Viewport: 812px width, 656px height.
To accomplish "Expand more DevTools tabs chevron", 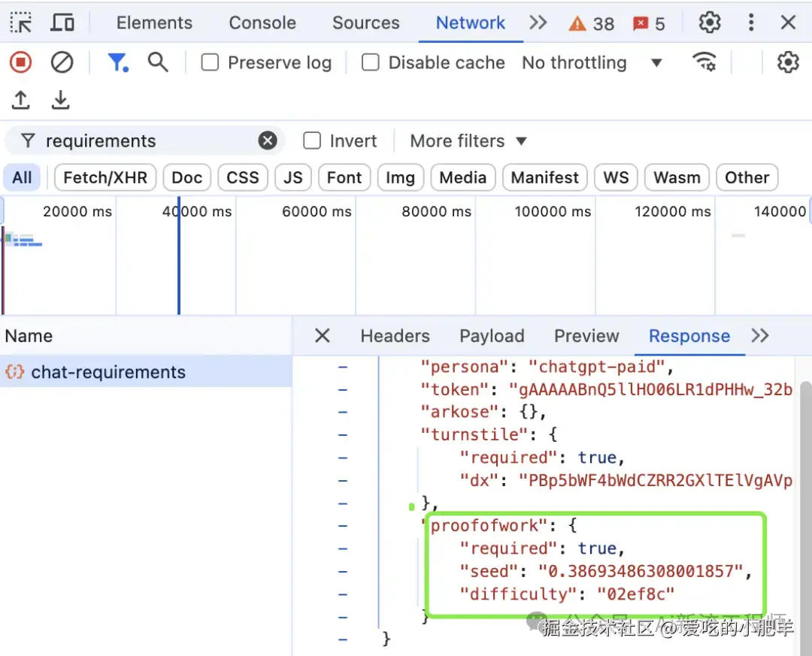I will pos(538,23).
